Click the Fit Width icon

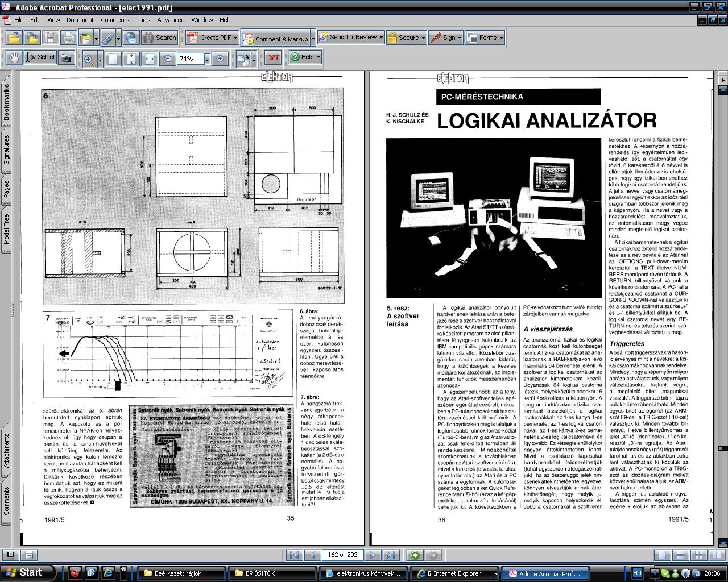[x=150, y=59]
